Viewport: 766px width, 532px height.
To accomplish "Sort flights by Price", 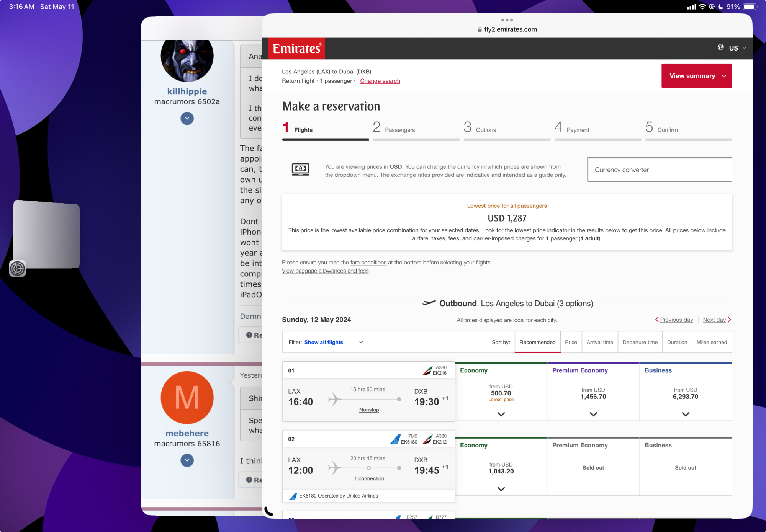I will (571, 342).
